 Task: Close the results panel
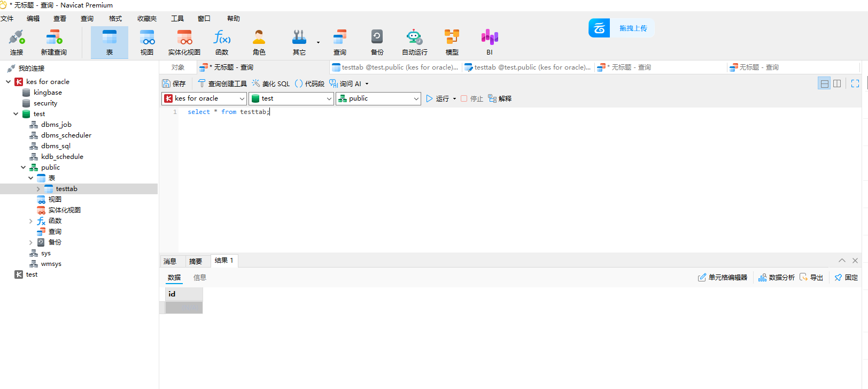tap(855, 261)
